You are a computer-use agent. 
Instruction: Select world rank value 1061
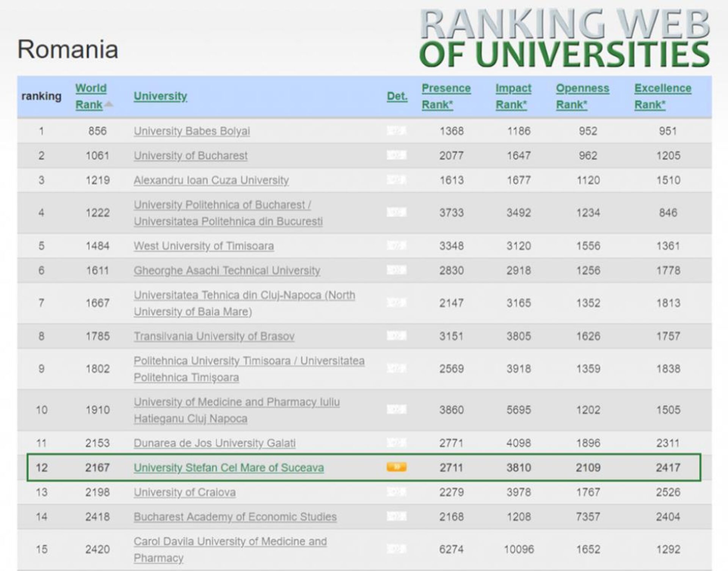[x=97, y=156]
